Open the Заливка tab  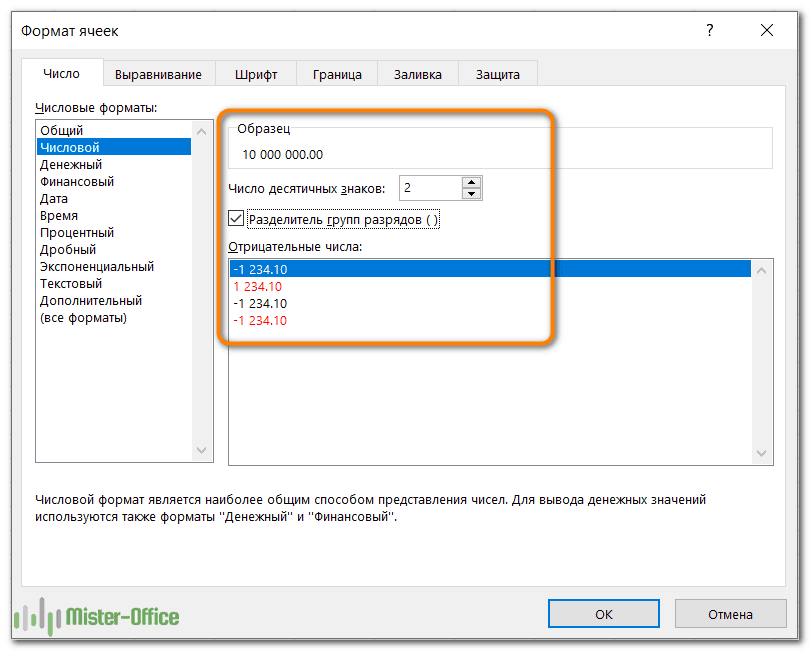click(417, 74)
